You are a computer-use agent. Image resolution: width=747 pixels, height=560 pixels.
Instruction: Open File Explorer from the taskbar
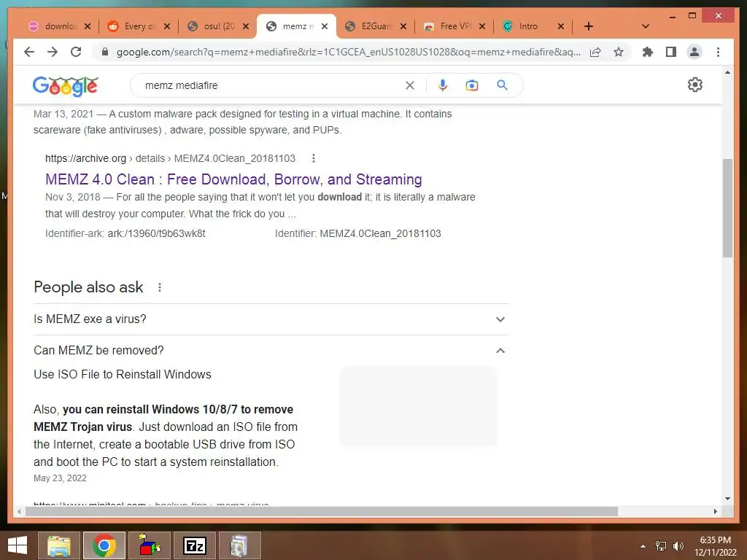(58, 545)
